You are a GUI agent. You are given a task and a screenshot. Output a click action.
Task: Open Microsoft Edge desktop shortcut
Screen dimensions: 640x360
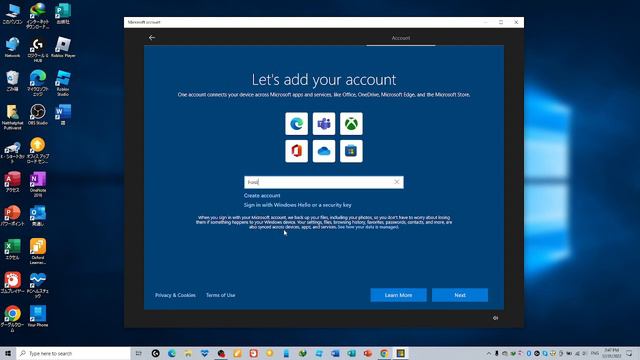coord(38,83)
